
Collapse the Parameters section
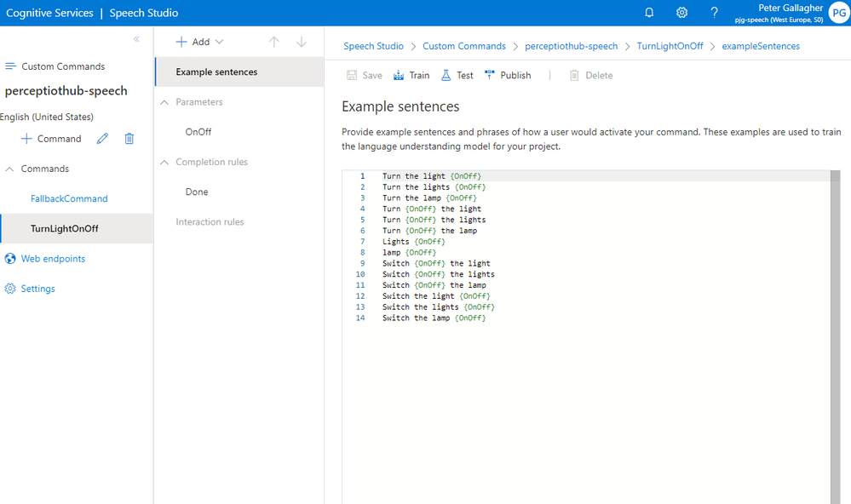pyautogui.click(x=164, y=102)
